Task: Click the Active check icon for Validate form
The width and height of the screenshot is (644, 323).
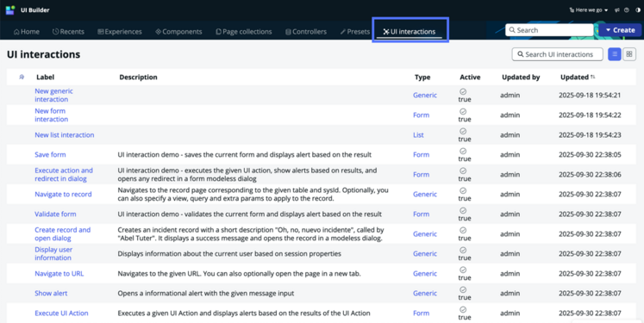Action: pos(463,210)
